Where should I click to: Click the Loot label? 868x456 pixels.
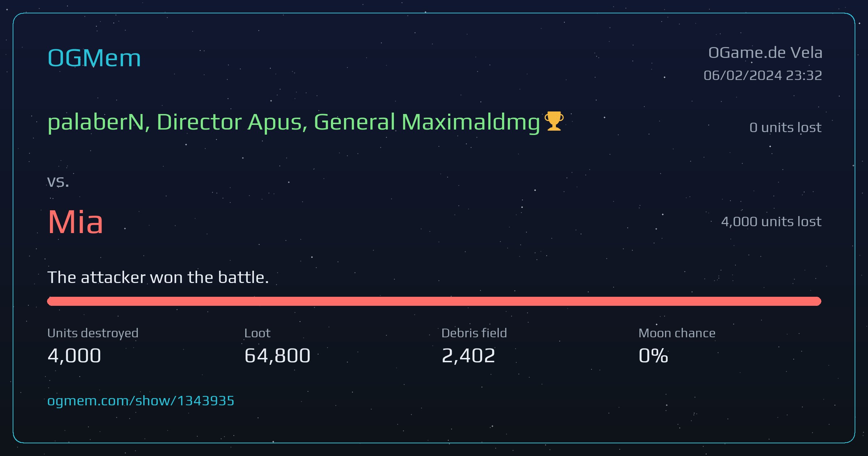tap(257, 333)
